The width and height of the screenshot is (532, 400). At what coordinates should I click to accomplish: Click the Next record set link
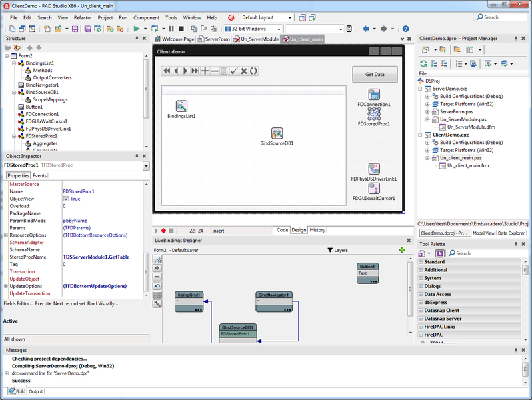pos(69,303)
